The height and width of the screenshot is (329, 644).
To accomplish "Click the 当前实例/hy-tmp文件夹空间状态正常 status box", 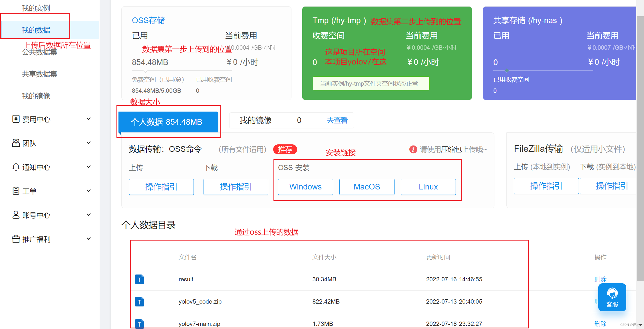I will coord(371,83).
